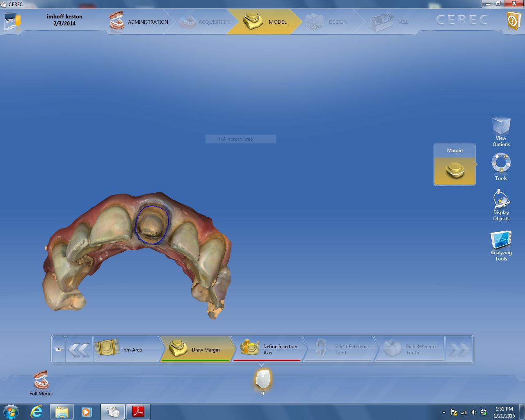
Task: Open Internet Explorer from the taskbar
Action: pos(37,411)
